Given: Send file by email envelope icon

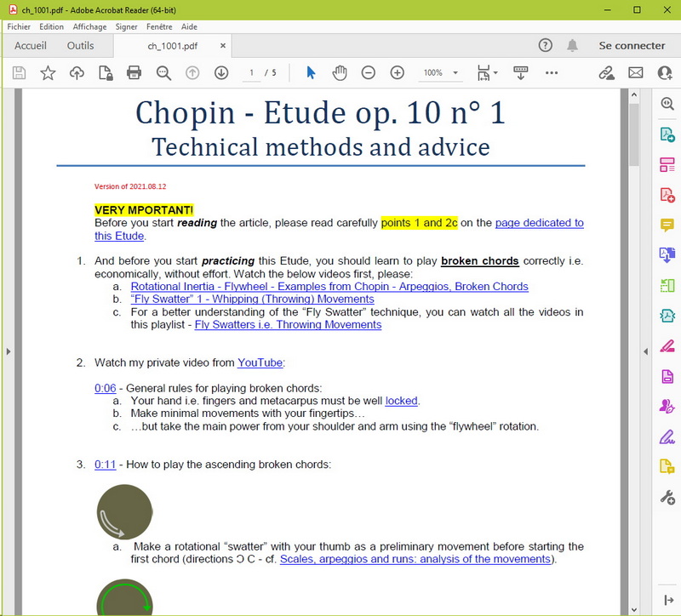Looking at the screenshot, I should click(635, 73).
